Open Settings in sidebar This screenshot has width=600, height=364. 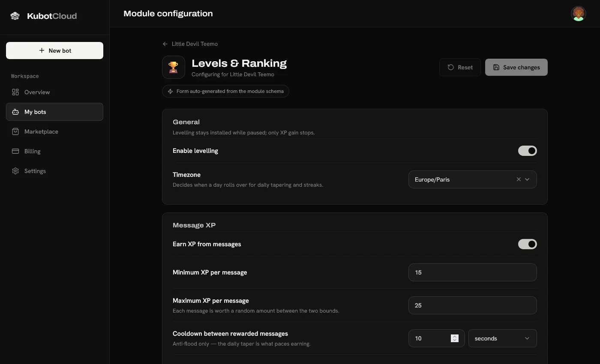tap(54, 171)
